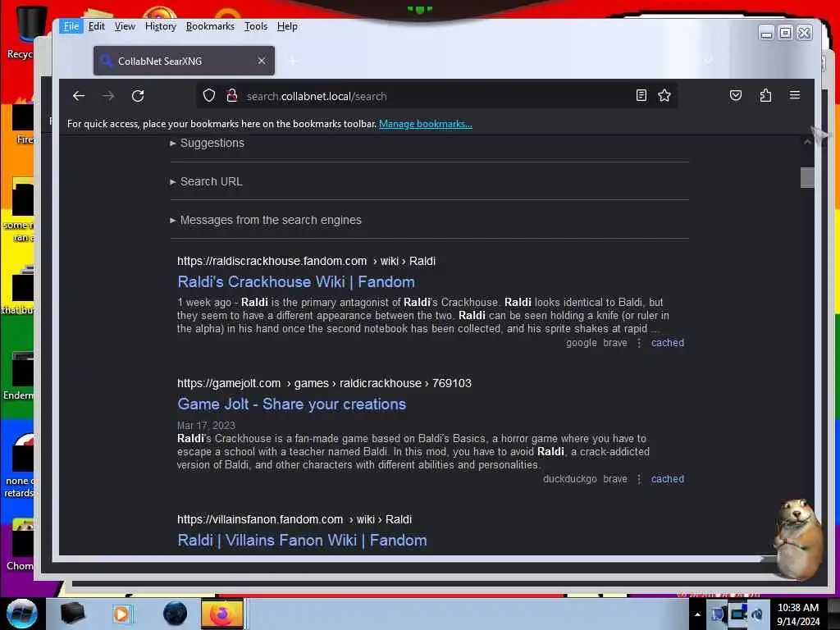Viewport: 840px width, 630px height.
Task: Open volume icon in system tray
Action: [757, 614]
